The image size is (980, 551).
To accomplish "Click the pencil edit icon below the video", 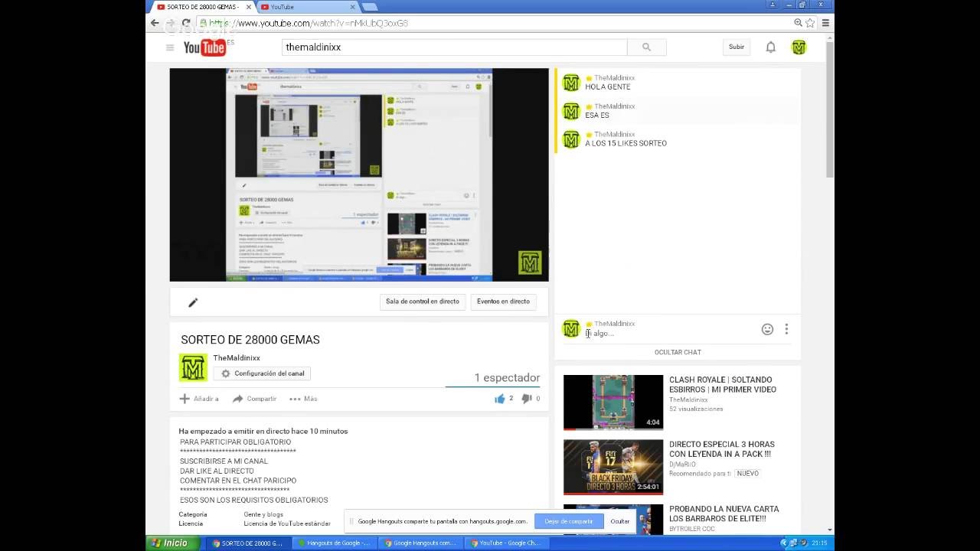I will click(x=193, y=302).
